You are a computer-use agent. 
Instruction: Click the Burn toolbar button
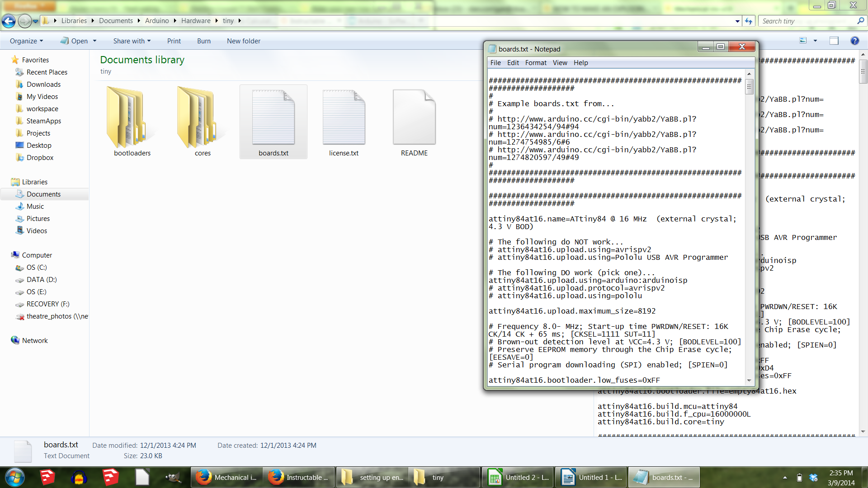point(203,41)
